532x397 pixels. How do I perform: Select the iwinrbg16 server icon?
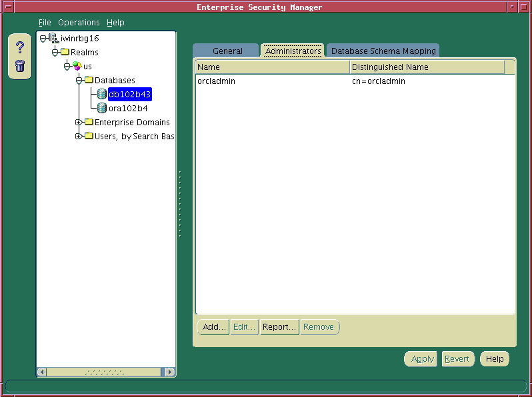pos(54,39)
